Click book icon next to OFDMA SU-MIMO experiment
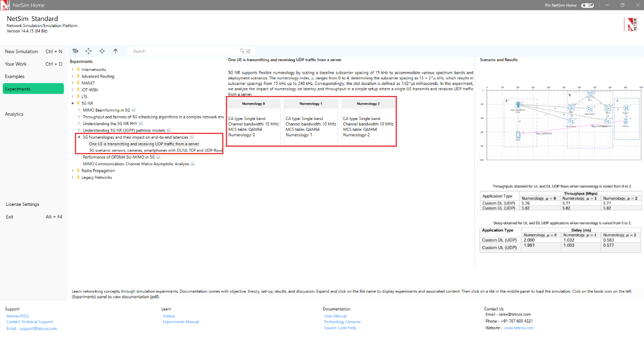The width and height of the screenshot is (644, 337). [x=158, y=157]
